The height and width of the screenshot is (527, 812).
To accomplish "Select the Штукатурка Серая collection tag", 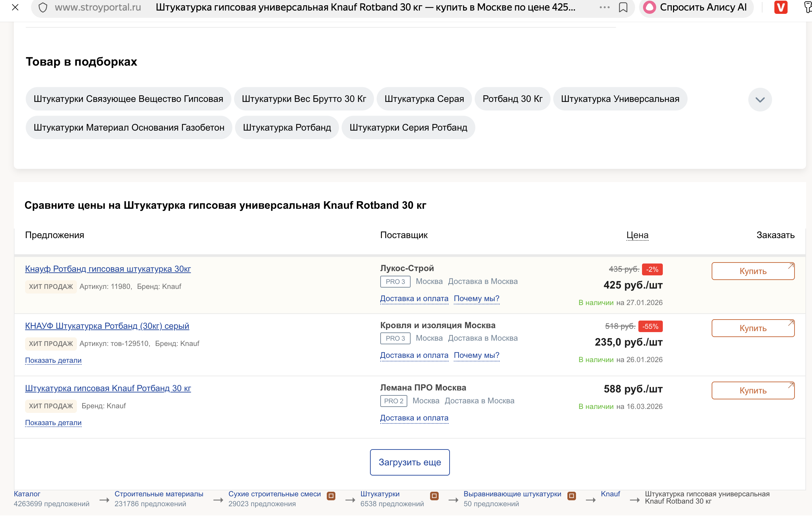I will [424, 99].
